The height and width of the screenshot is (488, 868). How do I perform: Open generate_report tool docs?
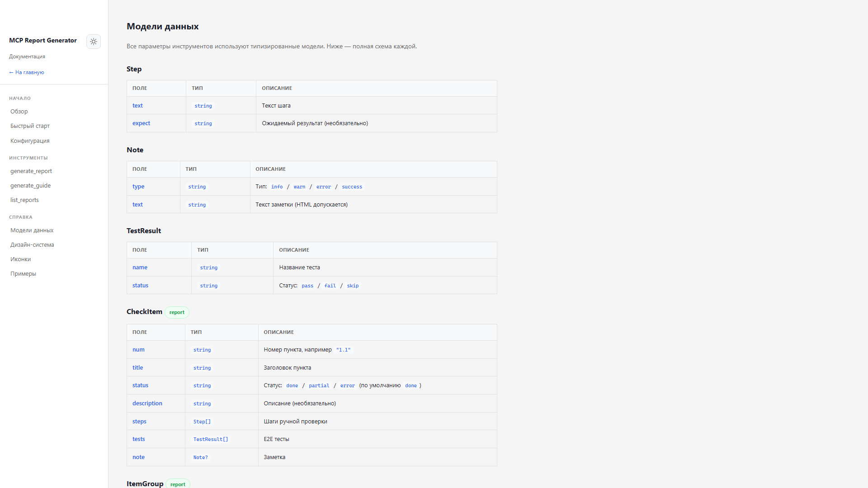coord(31,171)
